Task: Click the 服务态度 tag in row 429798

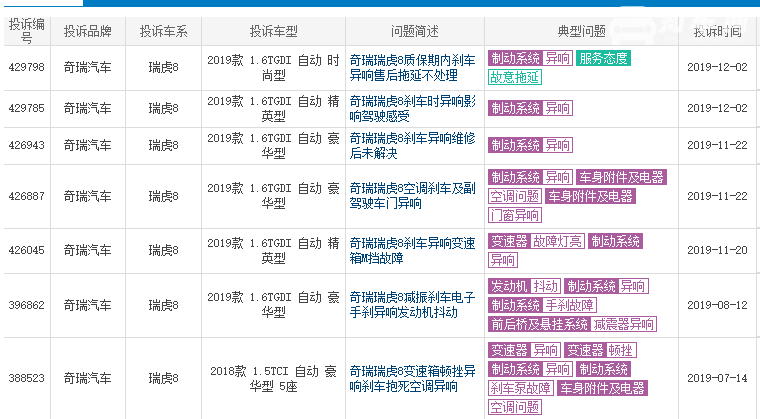Action: (603, 58)
